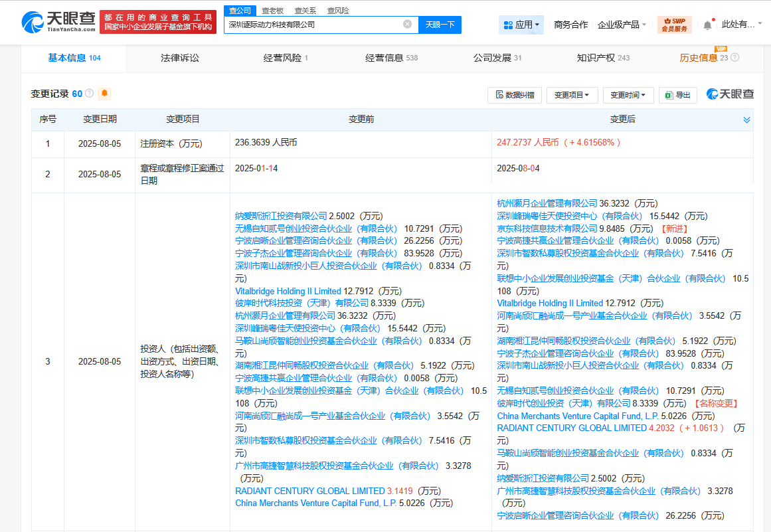Image resolution: width=771 pixels, height=532 pixels.
Task: Switch to 公司发展 tab
Action: (497, 58)
